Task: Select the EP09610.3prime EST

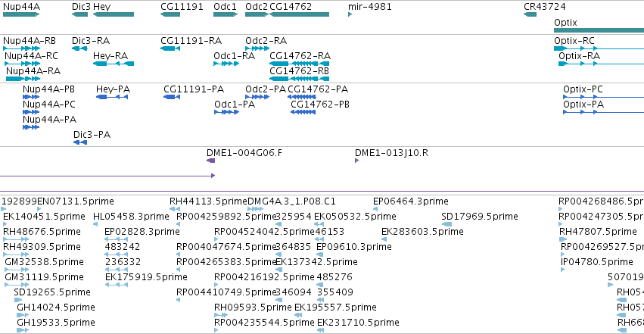Action: [x=353, y=248]
